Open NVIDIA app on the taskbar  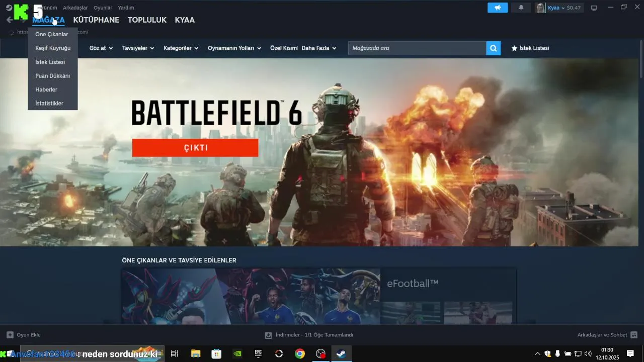coord(237,354)
